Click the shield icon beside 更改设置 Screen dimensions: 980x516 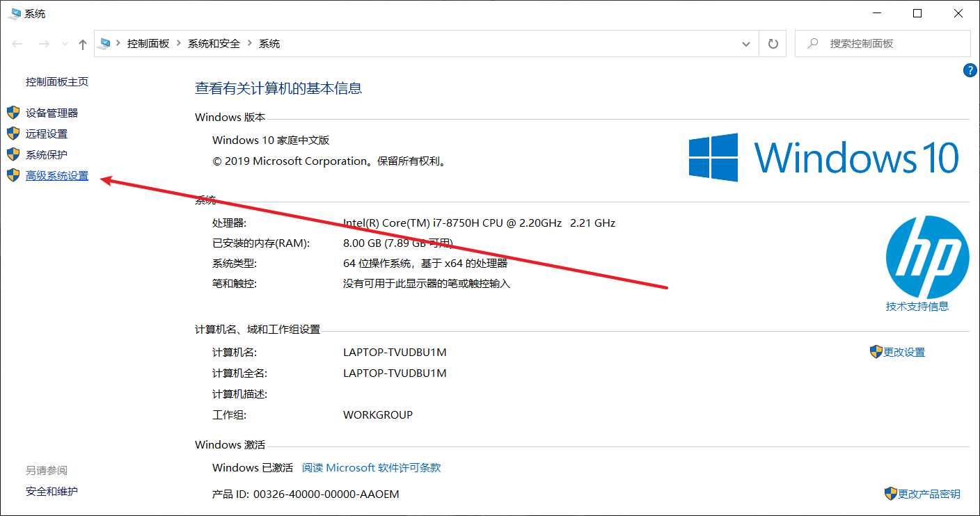(x=876, y=352)
